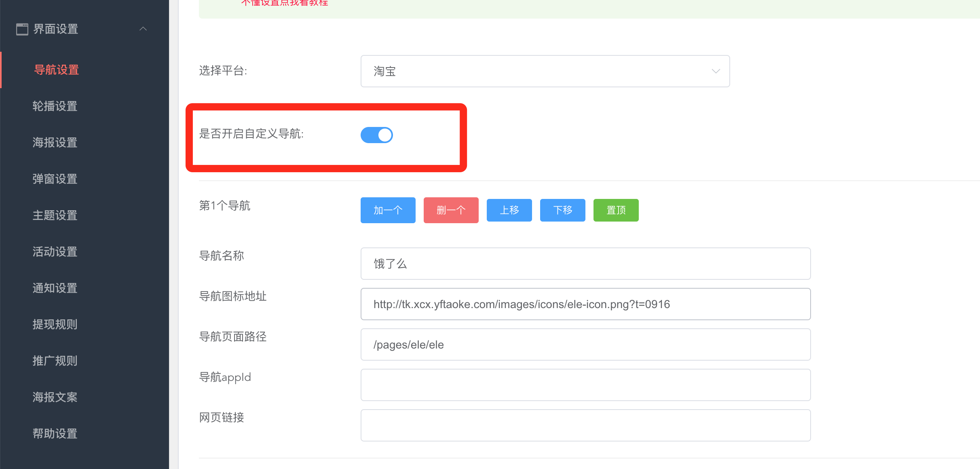Click the empty 导航appId field
The height and width of the screenshot is (469, 980).
(585, 385)
